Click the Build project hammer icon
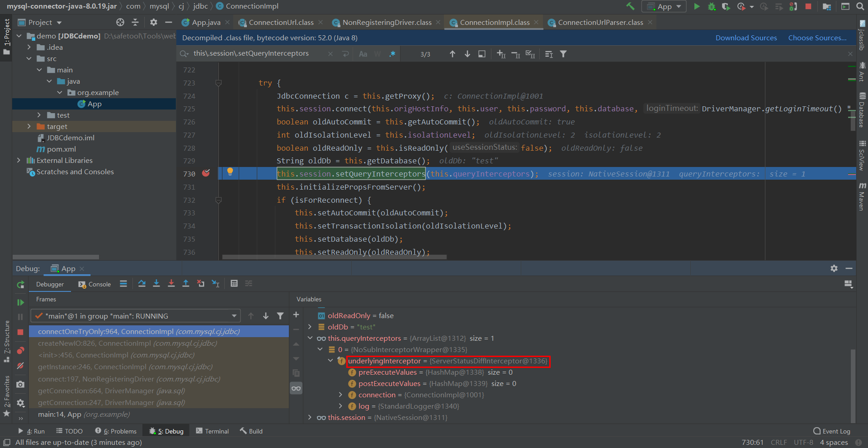 point(630,6)
